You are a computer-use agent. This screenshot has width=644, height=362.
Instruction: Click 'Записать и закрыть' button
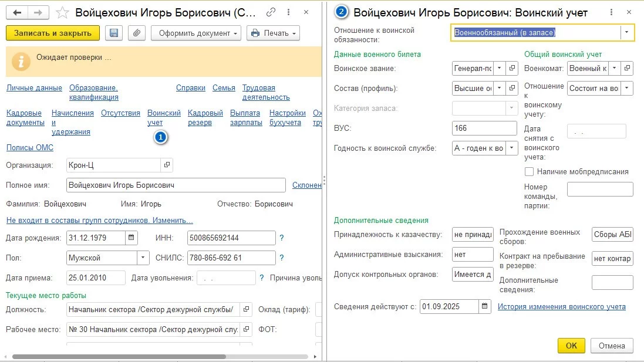pyautogui.click(x=53, y=33)
